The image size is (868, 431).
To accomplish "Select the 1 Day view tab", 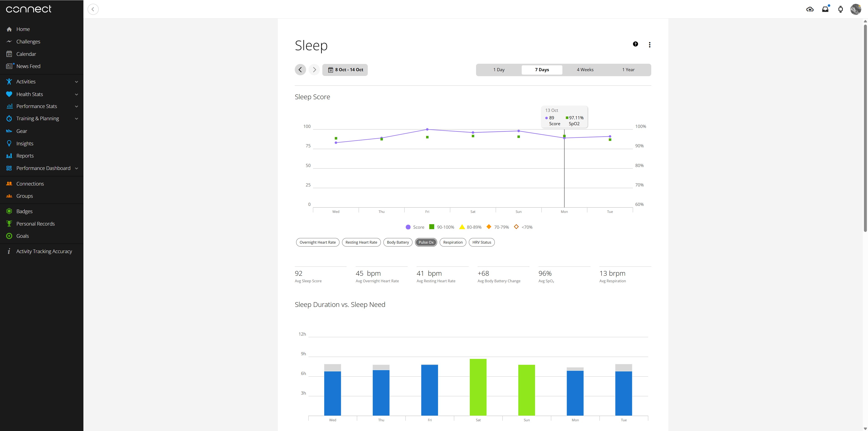I will pos(499,70).
